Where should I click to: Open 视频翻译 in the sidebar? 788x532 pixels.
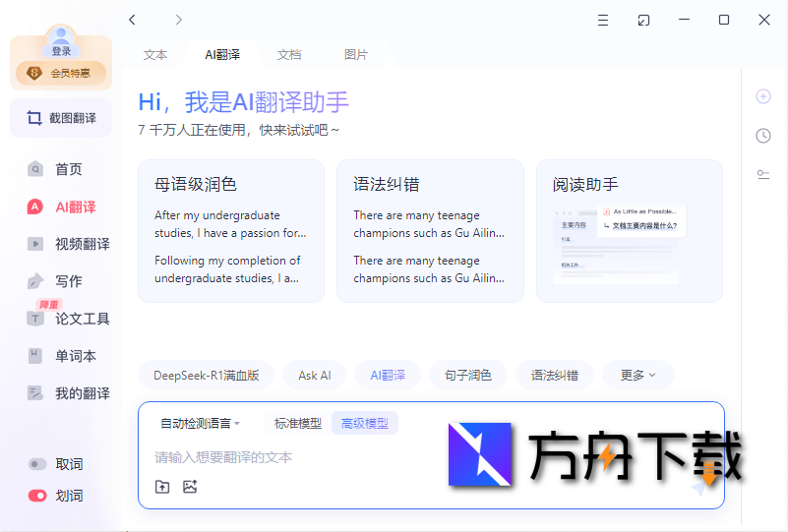pyautogui.click(x=68, y=244)
